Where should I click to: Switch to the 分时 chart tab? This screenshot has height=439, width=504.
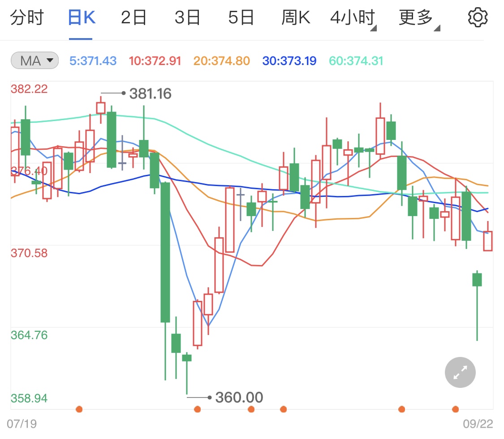point(28,17)
